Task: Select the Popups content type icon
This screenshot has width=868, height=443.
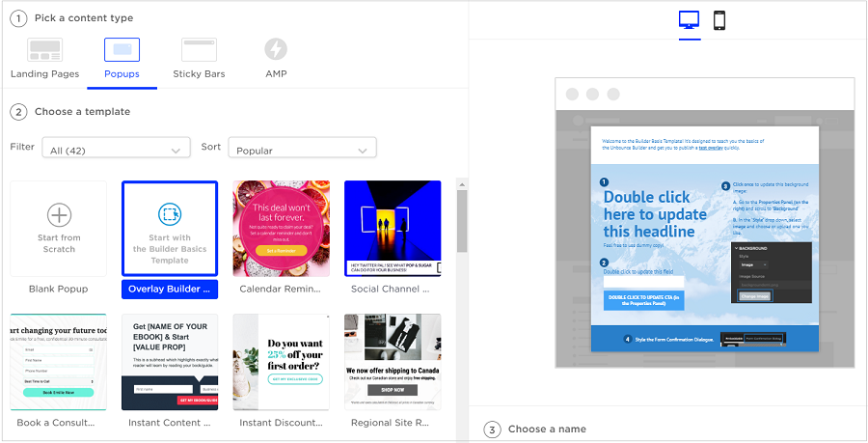Action: click(x=122, y=50)
